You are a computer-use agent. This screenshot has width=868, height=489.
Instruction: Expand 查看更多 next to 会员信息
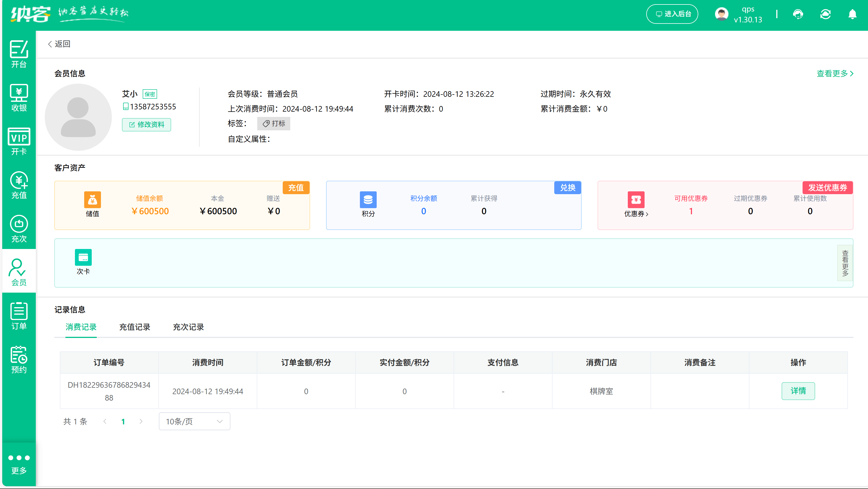tap(835, 74)
